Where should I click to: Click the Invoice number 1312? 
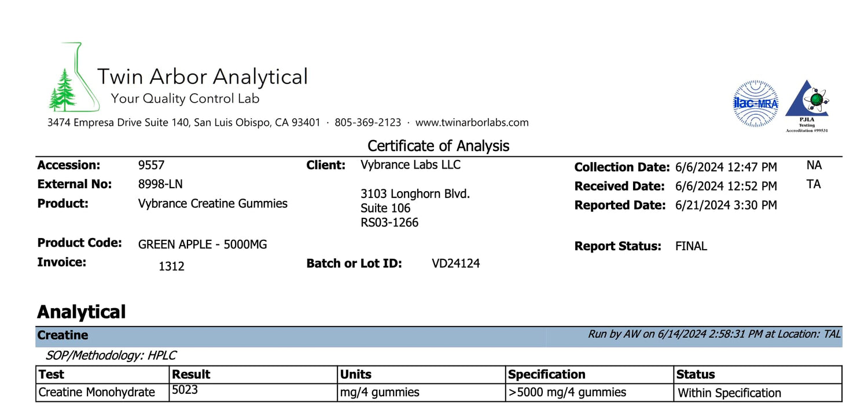(x=171, y=266)
